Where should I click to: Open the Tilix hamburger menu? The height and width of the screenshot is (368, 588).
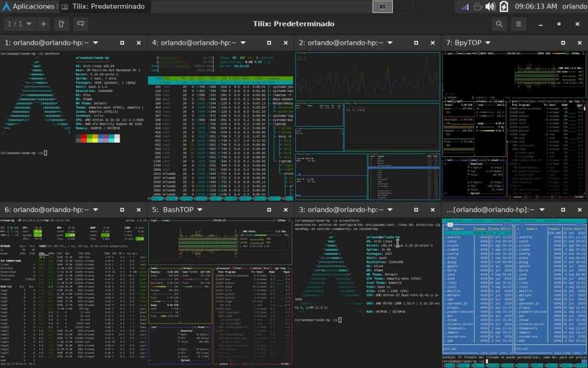tap(519, 24)
